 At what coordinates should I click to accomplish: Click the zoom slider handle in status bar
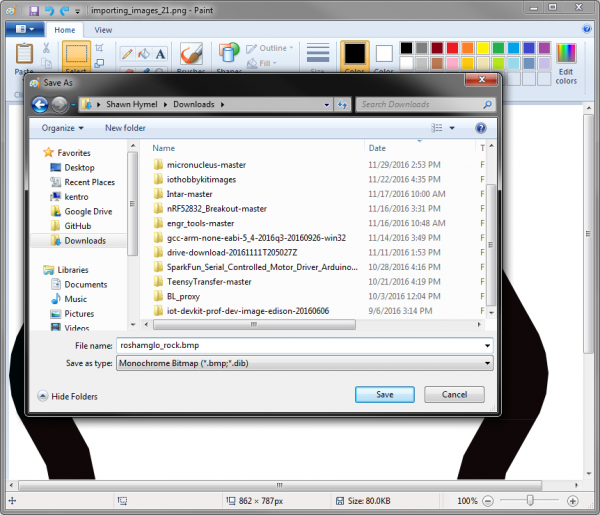(530, 500)
